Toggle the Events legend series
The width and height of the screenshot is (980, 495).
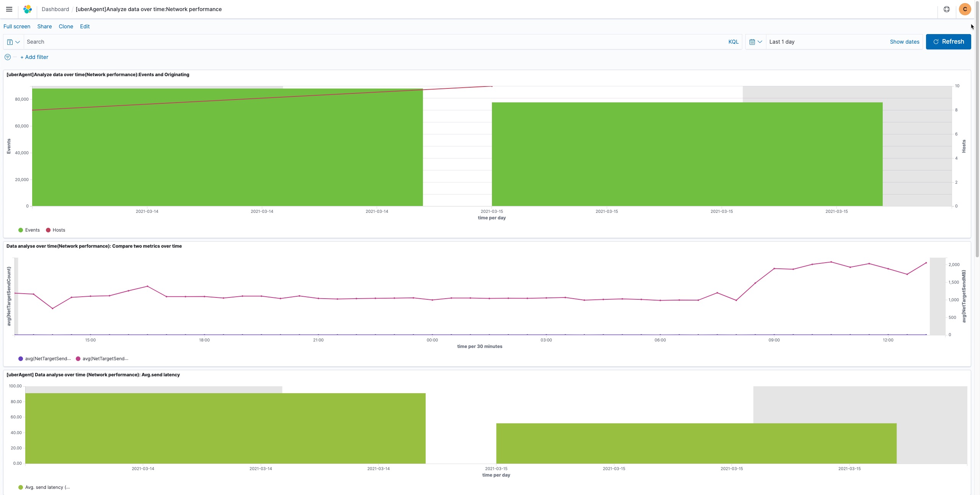(x=29, y=230)
